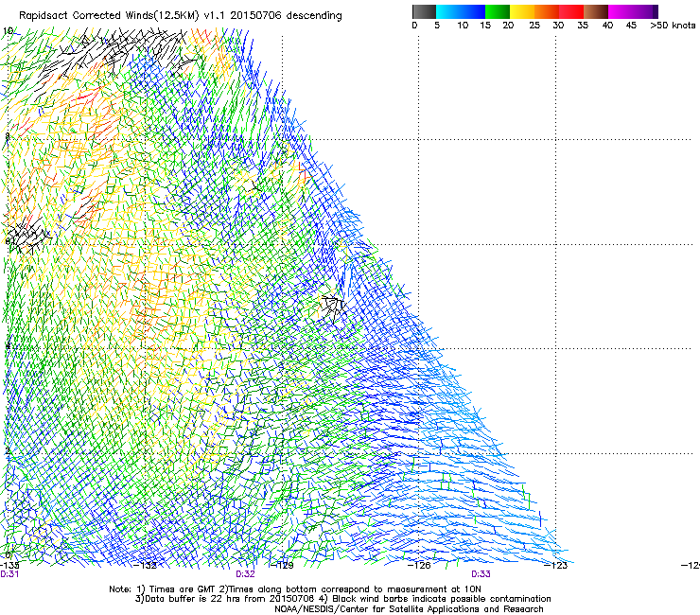Viewport: 700px width, 615px height.
Task: Click the green 15–20 knots color segment
Action: [x=498, y=11]
